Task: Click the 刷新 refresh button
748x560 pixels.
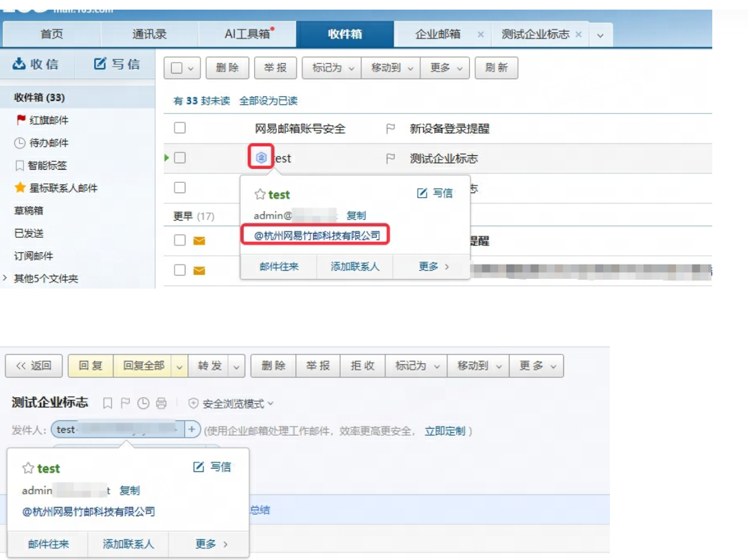Action: tap(496, 68)
